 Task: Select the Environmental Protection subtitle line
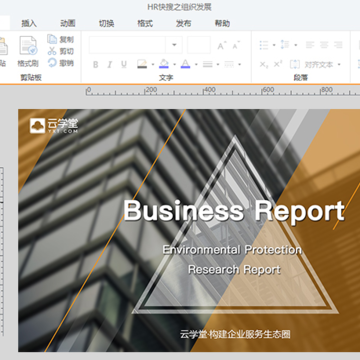[232, 250]
